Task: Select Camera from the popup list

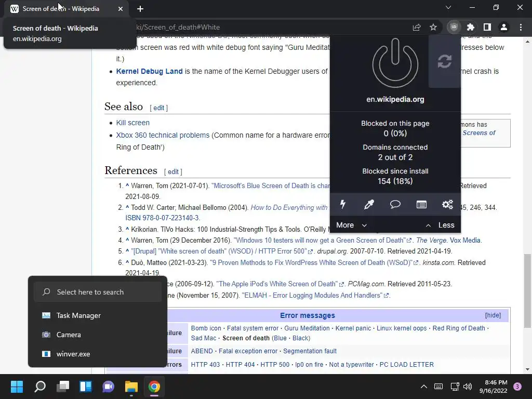Action: click(x=98, y=335)
